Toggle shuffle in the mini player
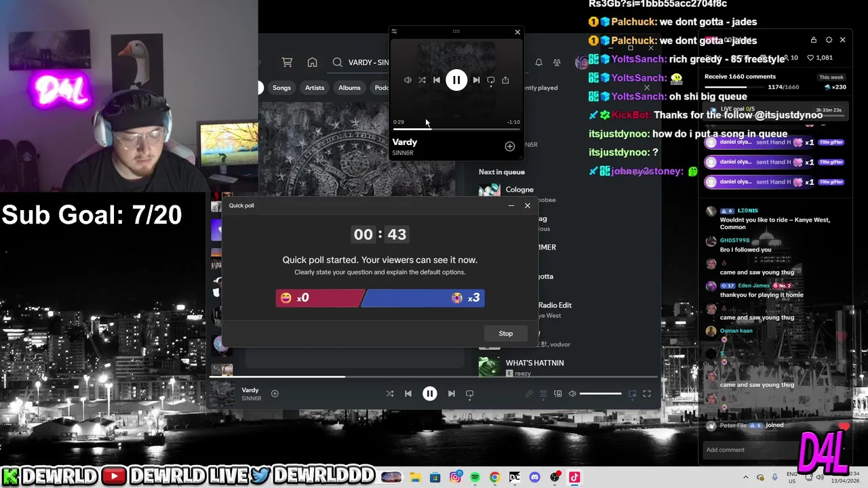868x488 pixels. tap(422, 80)
